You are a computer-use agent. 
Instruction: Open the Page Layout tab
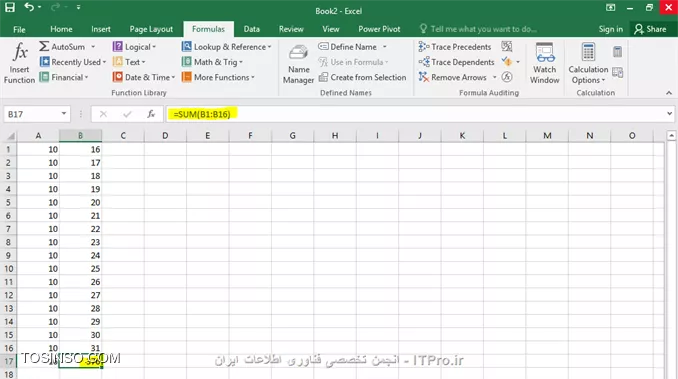tap(151, 29)
